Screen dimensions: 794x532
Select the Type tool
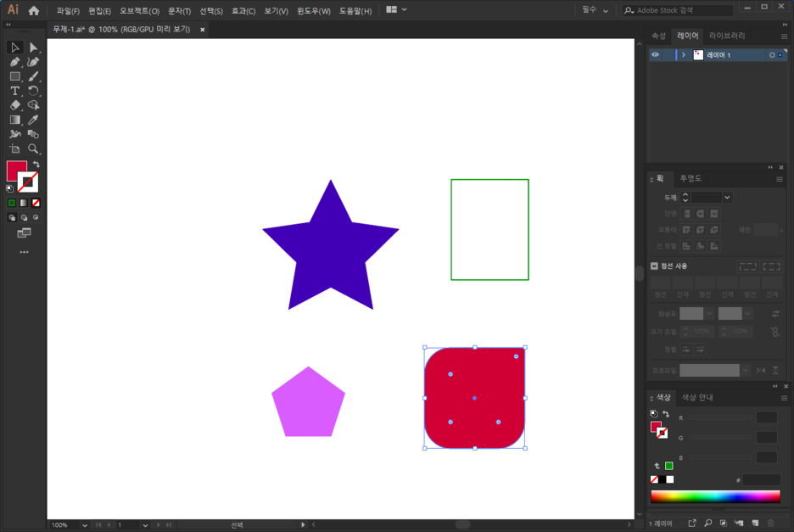[x=14, y=91]
